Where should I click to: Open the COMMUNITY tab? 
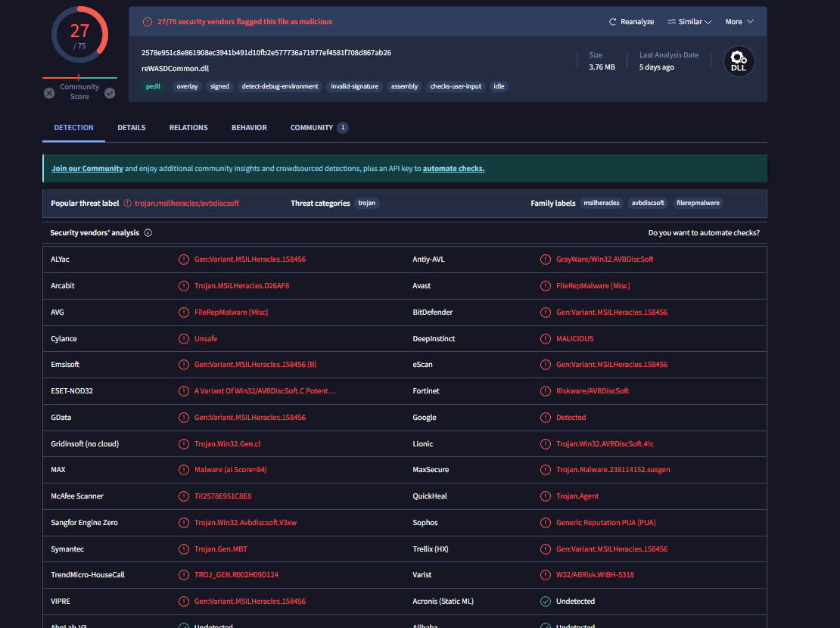[319, 128]
